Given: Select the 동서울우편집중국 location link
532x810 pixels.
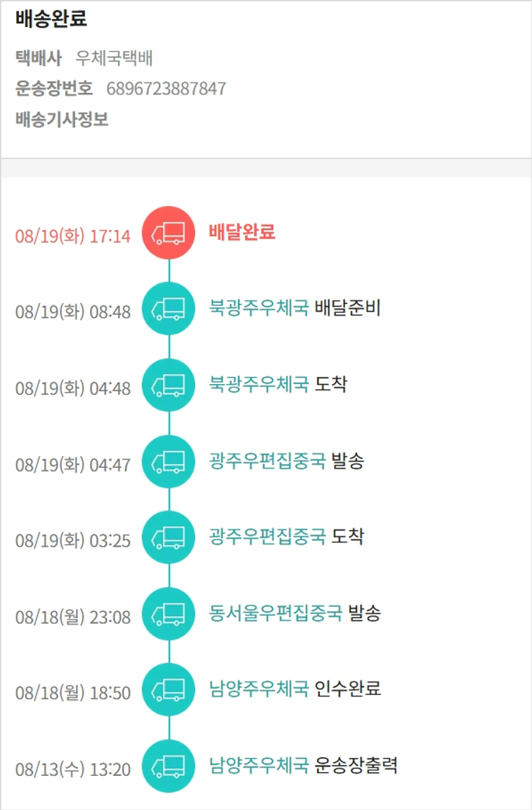Looking at the screenshot, I should pyautogui.click(x=276, y=613).
